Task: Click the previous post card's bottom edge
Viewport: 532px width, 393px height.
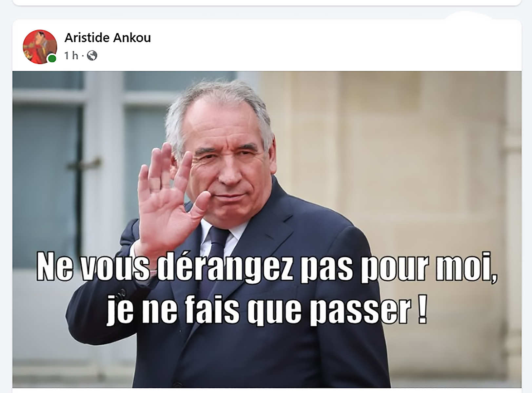Action: (267, 4)
